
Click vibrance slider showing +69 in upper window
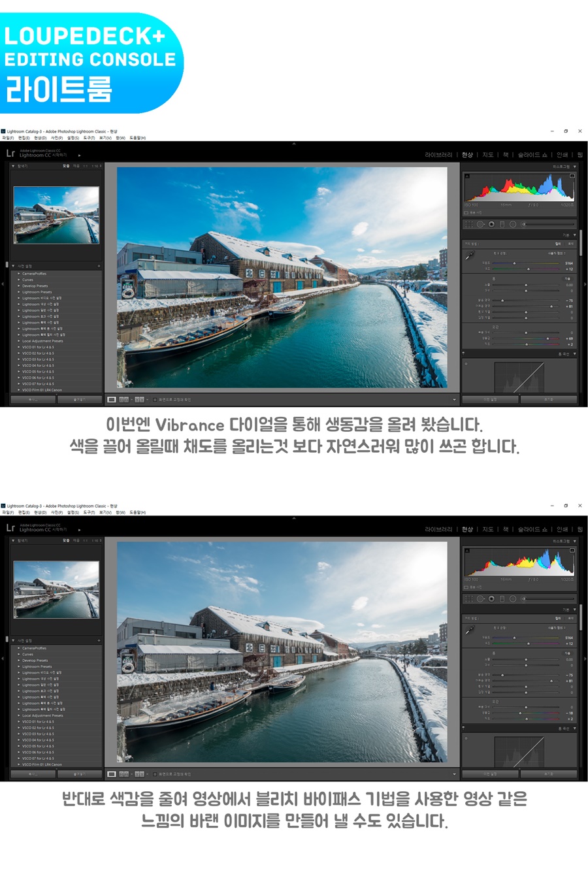(525, 338)
